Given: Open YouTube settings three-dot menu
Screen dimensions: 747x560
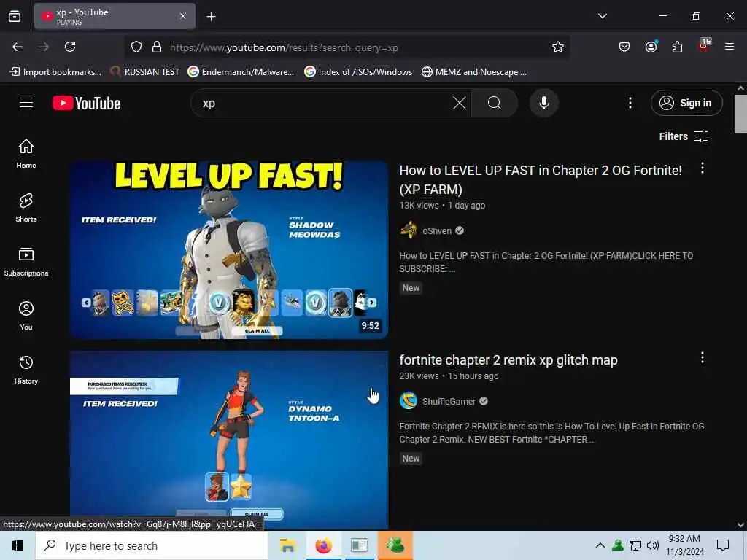Looking at the screenshot, I should pyautogui.click(x=630, y=103).
